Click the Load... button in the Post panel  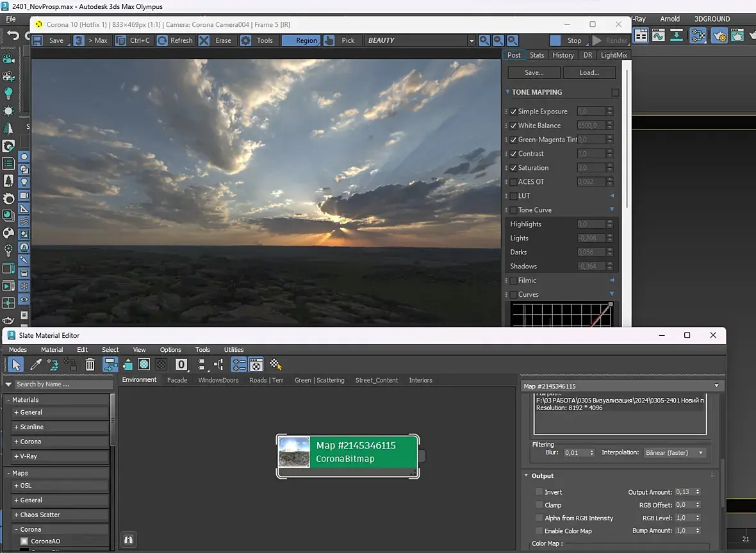589,72
